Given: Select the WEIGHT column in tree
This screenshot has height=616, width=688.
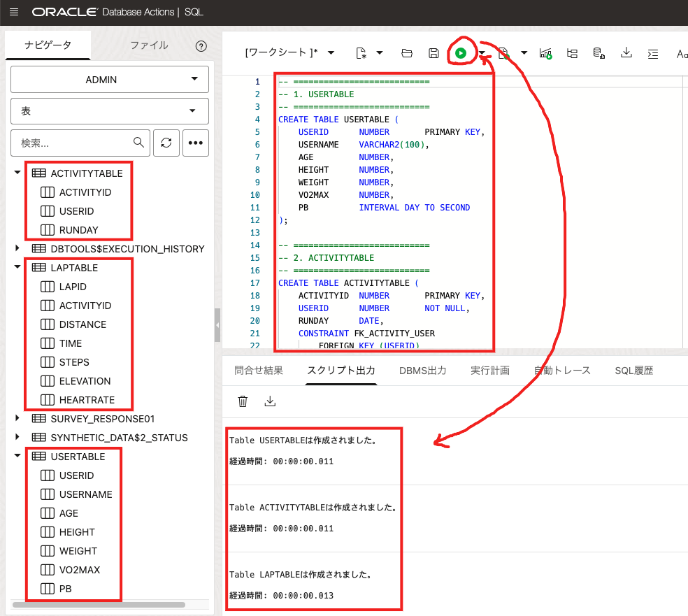Looking at the screenshot, I should pos(78,551).
